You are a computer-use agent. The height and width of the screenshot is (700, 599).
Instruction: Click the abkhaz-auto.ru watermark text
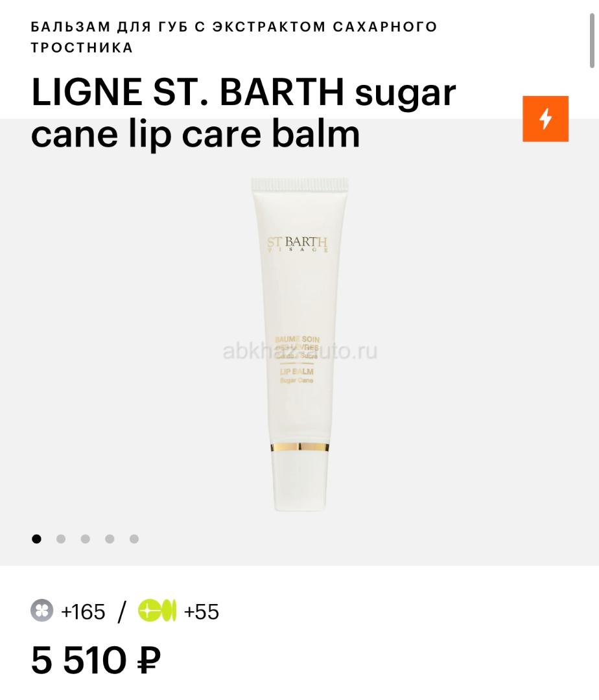[300, 351]
